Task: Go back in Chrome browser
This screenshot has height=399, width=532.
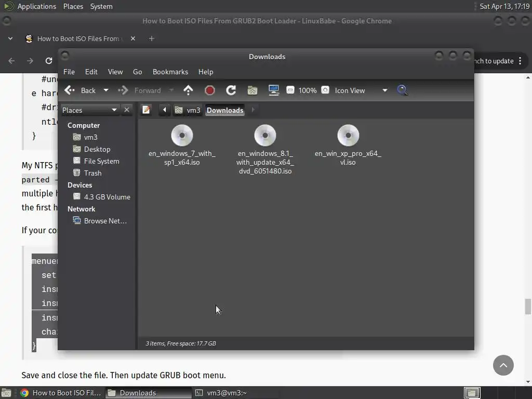Action: coord(11,61)
